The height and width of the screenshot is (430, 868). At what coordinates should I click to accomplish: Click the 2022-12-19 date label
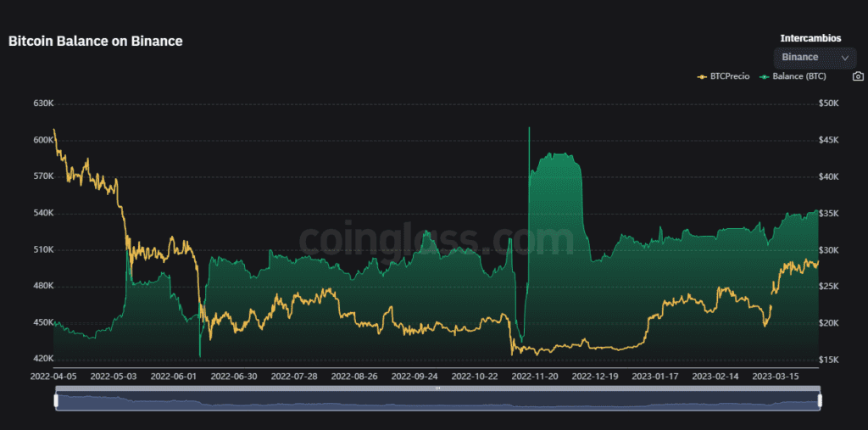coord(596,377)
